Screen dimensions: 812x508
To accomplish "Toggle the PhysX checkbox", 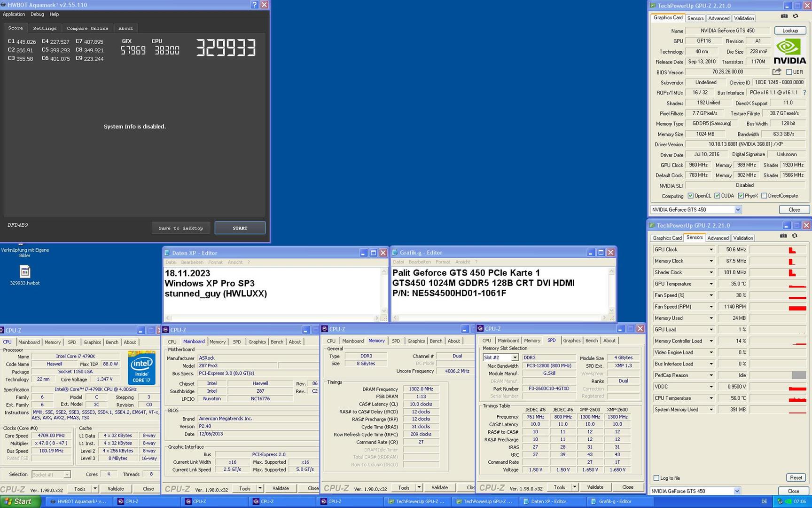I will (741, 196).
